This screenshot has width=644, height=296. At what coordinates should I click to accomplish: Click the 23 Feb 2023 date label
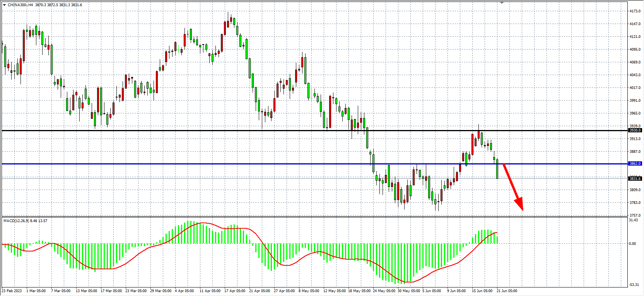(x=12, y=291)
